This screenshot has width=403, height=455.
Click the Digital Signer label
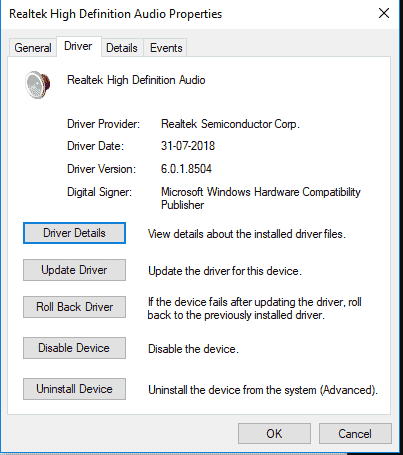[x=99, y=192]
